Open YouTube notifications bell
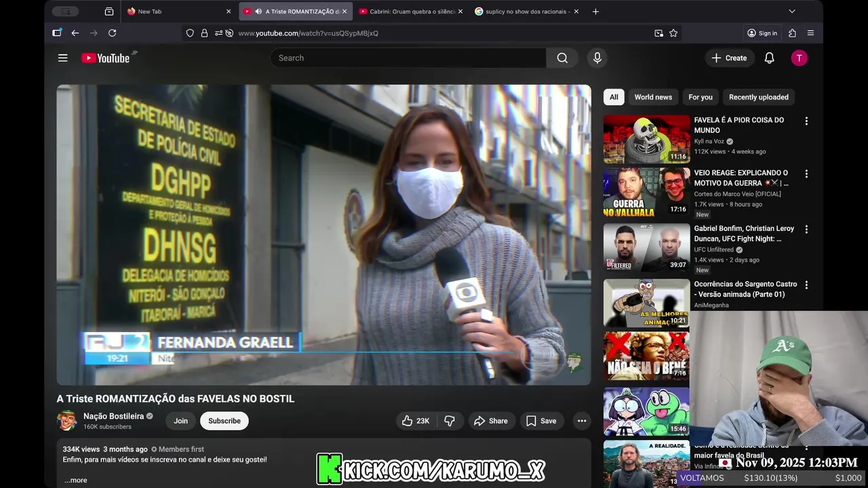868x488 pixels. (x=770, y=58)
